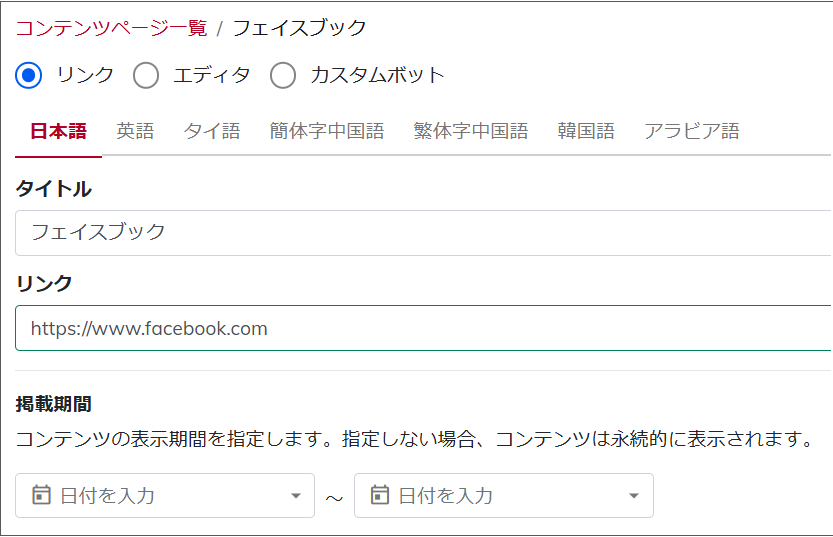Screen dimensions: 833x537
Task: Click the end date calendar icon
Action: 379,495
